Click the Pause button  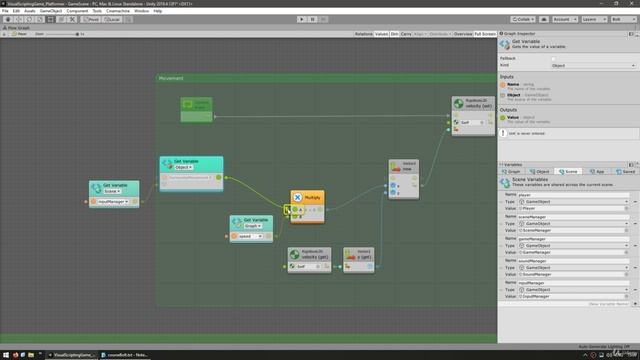pyautogui.click(x=312, y=19)
